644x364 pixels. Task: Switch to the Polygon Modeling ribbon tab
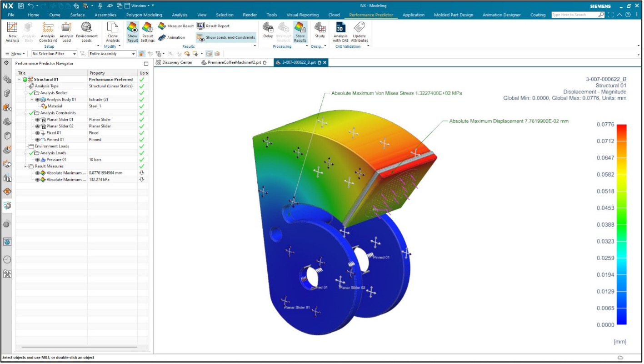[144, 15]
